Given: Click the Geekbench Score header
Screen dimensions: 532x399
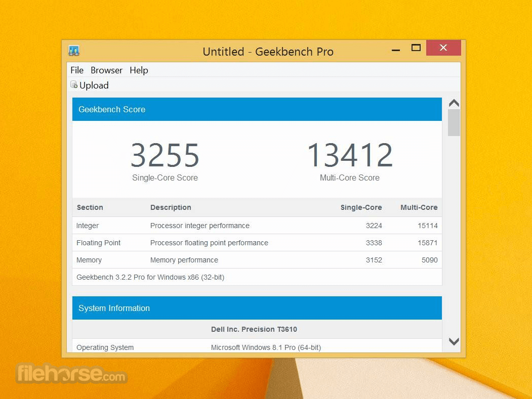Looking at the screenshot, I should pos(257,109).
